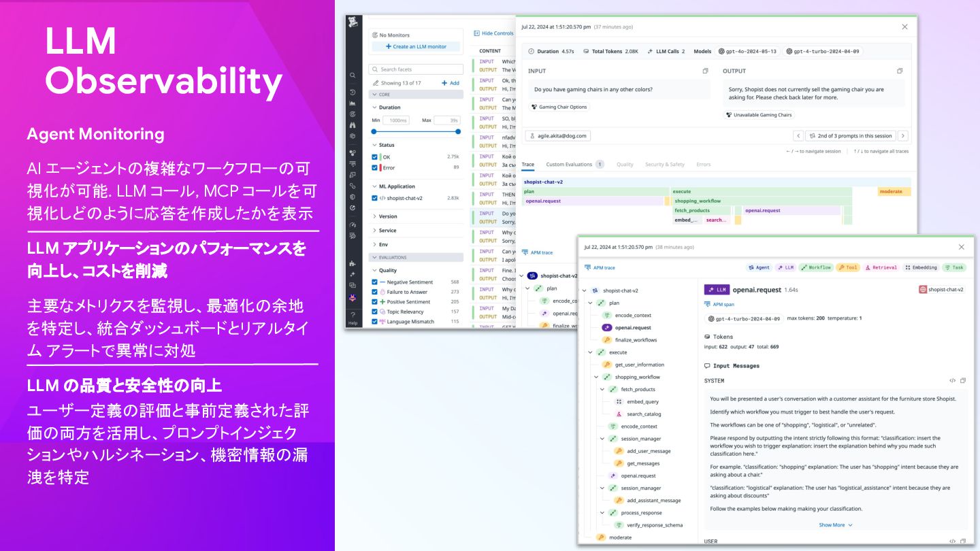Toggle the Workflow span-type filter badge
Screen dimensions: 980x551
coord(815,267)
